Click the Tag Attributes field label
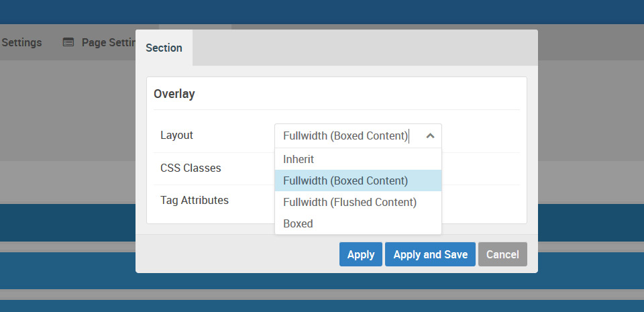644x312 pixels. (195, 200)
